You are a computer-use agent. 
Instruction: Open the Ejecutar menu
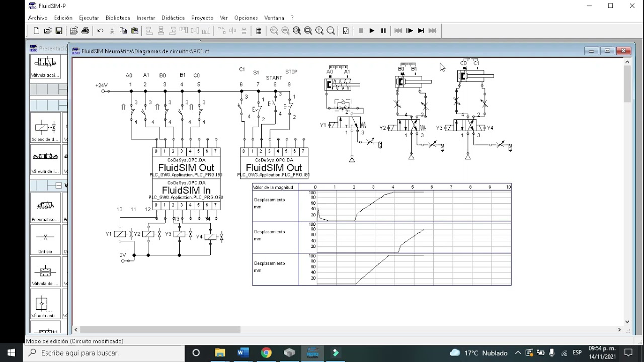(89, 18)
